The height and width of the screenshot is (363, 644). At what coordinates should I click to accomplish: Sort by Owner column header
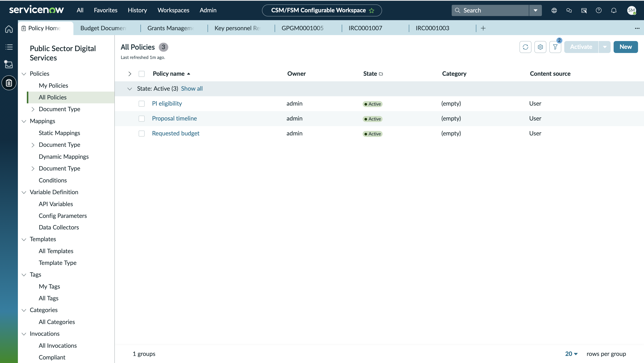click(296, 74)
